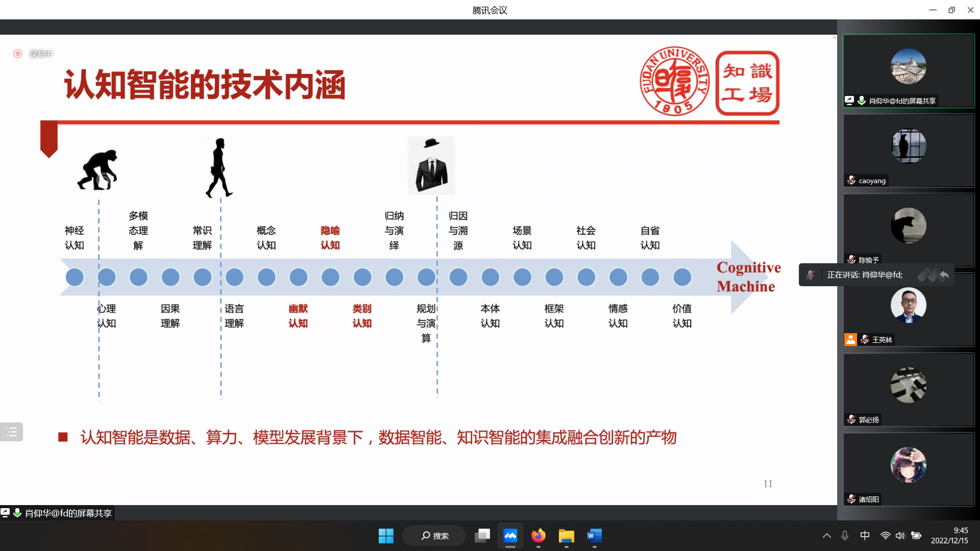Switch the Chinese input method indicator
The width and height of the screenshot is (980, 551).
865,536
